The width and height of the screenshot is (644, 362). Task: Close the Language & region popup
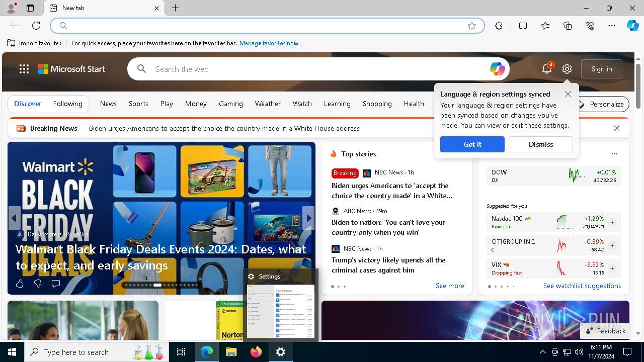coord(568,94)
